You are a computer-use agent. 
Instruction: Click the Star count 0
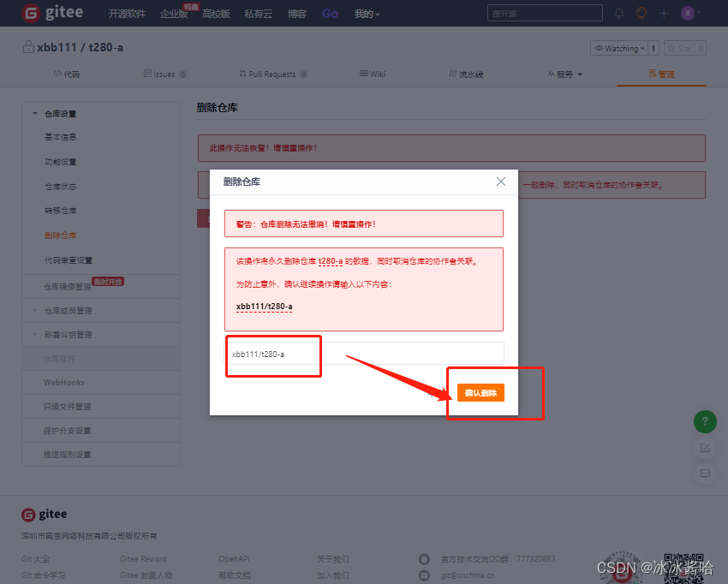pyautogui.click(x=701, y=48)
